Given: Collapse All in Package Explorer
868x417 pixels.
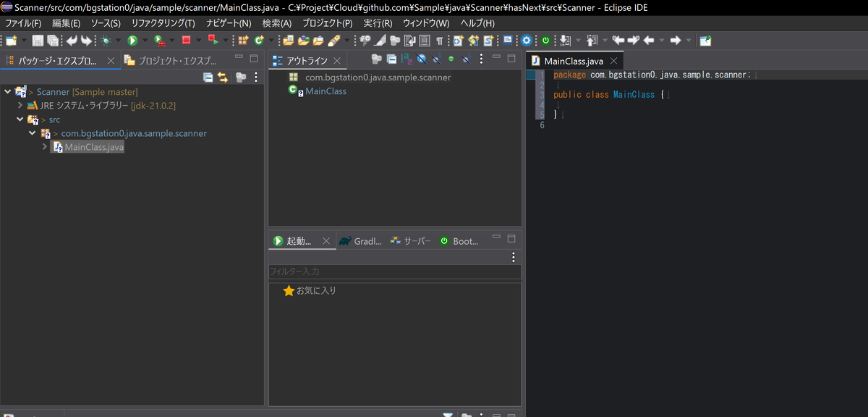Looking at the screenshot, I should point(208,77).
